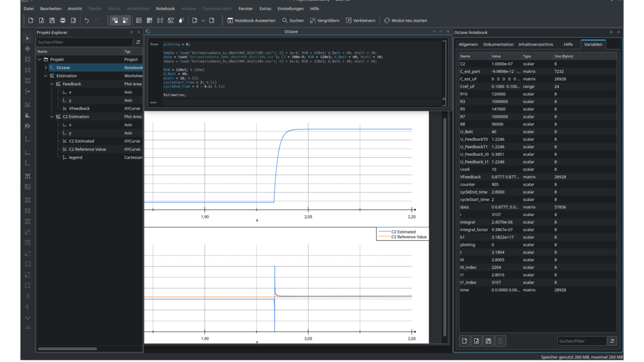Collapse the Feedback plot area tree entry

coord(52,84)
